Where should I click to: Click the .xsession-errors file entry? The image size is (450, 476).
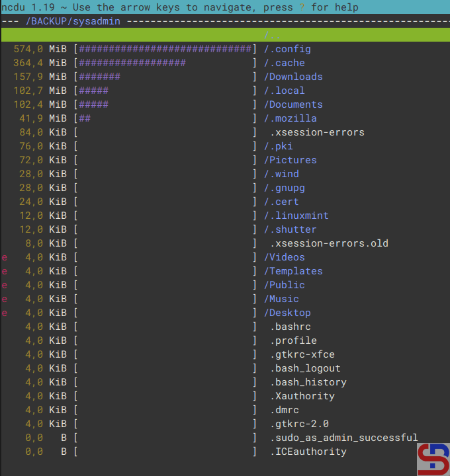coord(317,132)
